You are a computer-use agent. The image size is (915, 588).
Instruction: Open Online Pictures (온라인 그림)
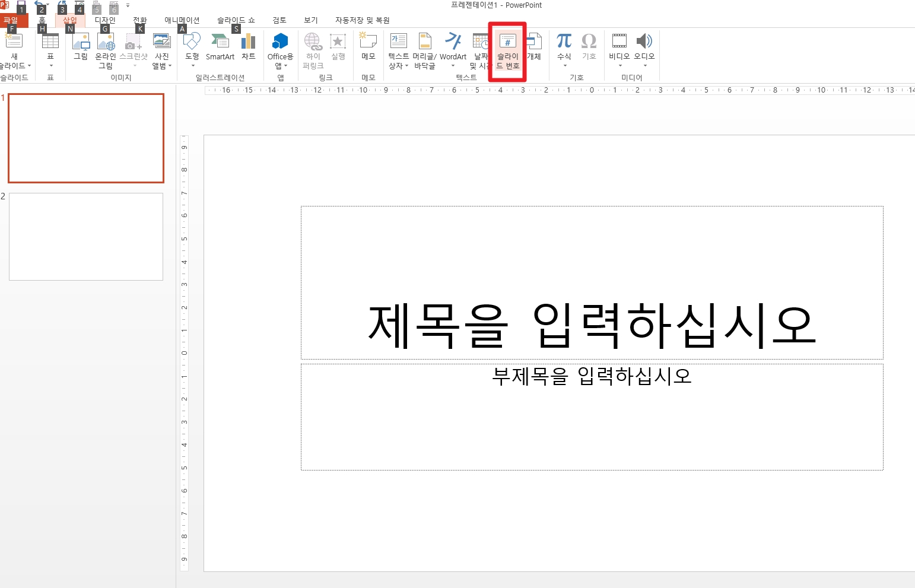click(106, 42)
